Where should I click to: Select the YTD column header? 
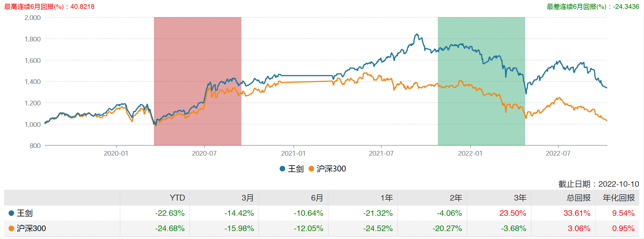click(x=177, y=198)
